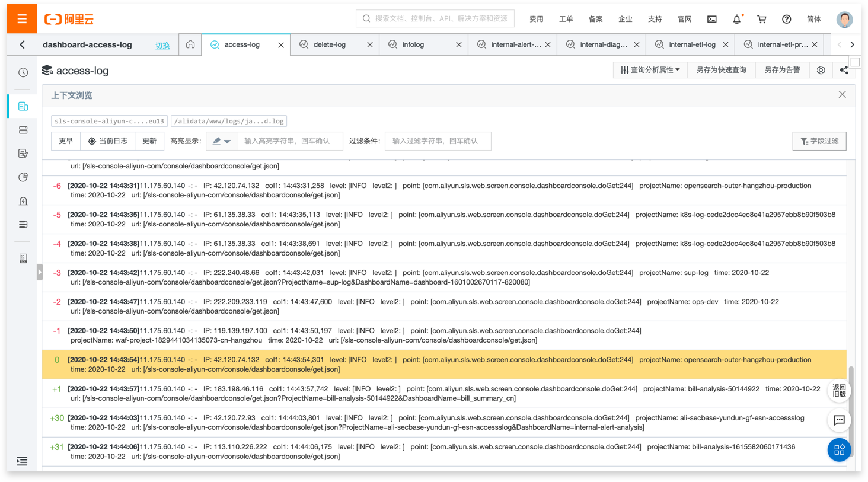Open the 官网 link
This screenshot has height=482, width=868.
685,19
